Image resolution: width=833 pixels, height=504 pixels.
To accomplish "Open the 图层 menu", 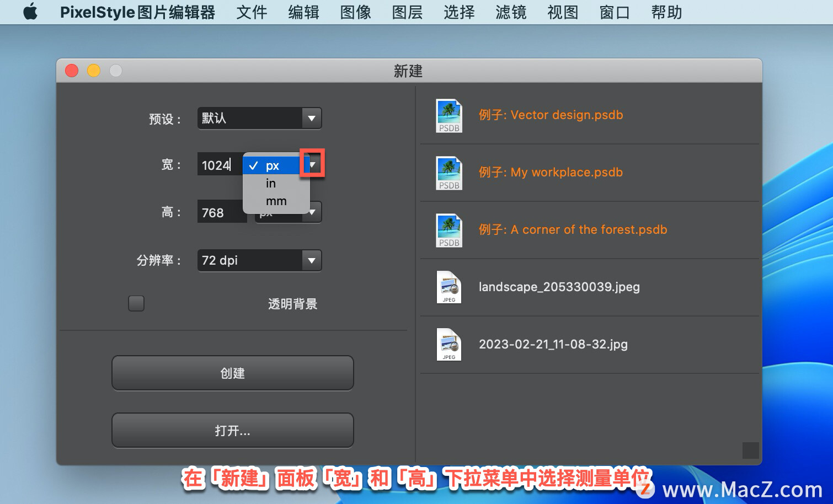I will pos(407,12).
